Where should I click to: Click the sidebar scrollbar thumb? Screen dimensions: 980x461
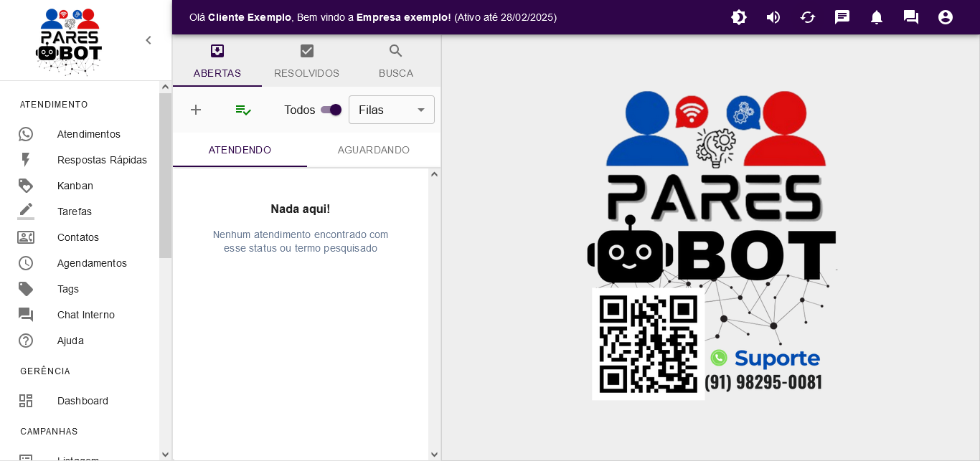coord(165,176)
